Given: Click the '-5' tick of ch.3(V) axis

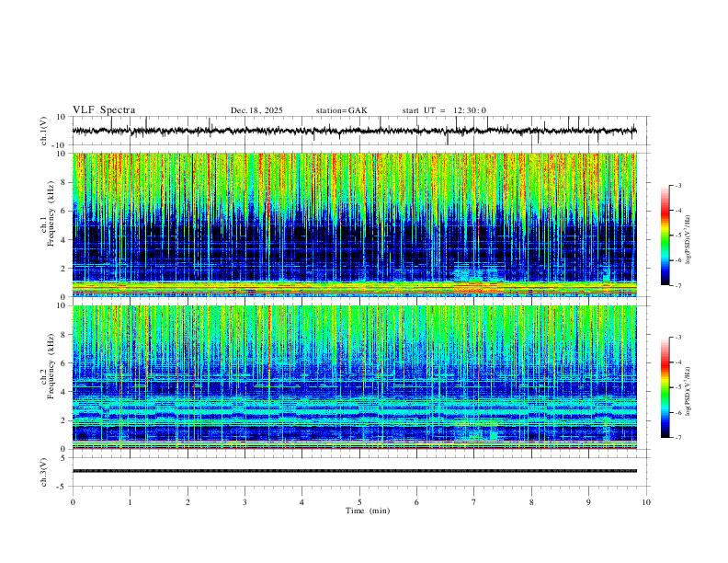Looking at the screenshot, I should coord(63,487).
